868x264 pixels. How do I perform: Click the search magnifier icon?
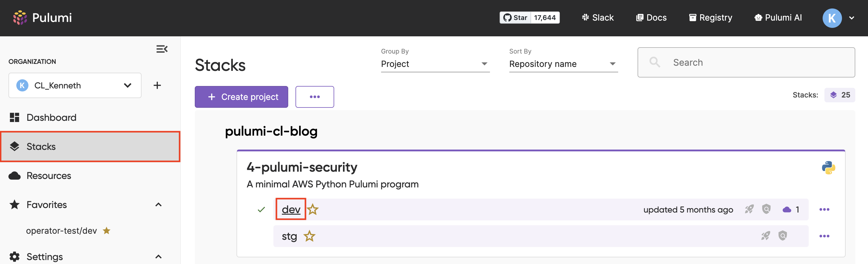click(x=654, y=62)
